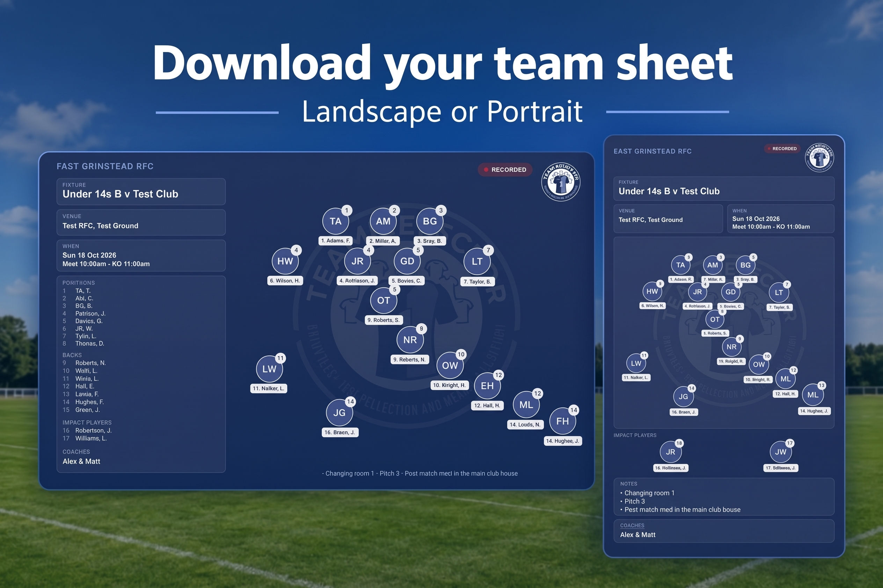Select the HW player avatar on portrait sheet
The height and width of the screenshot is (588, 883).
pos(652,291)
